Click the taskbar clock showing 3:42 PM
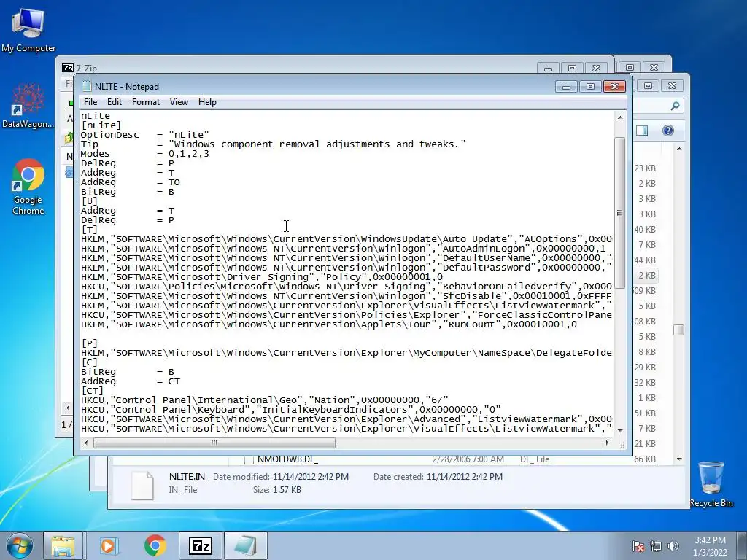This screenshot has width=747, height=560. (710, 546)
